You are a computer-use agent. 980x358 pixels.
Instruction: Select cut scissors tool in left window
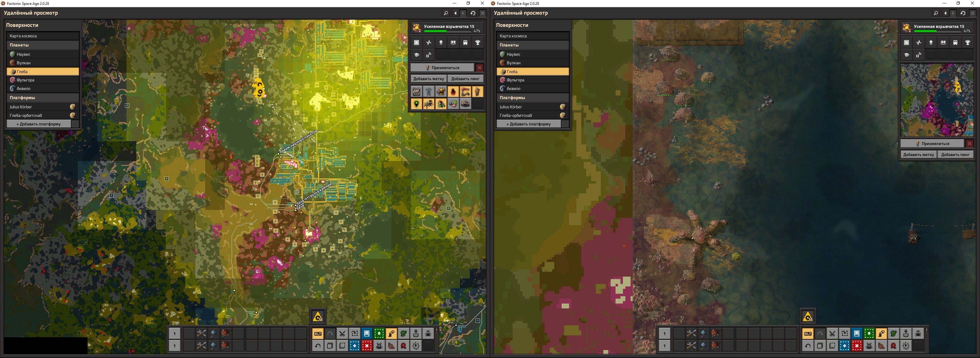coord(342,334)
